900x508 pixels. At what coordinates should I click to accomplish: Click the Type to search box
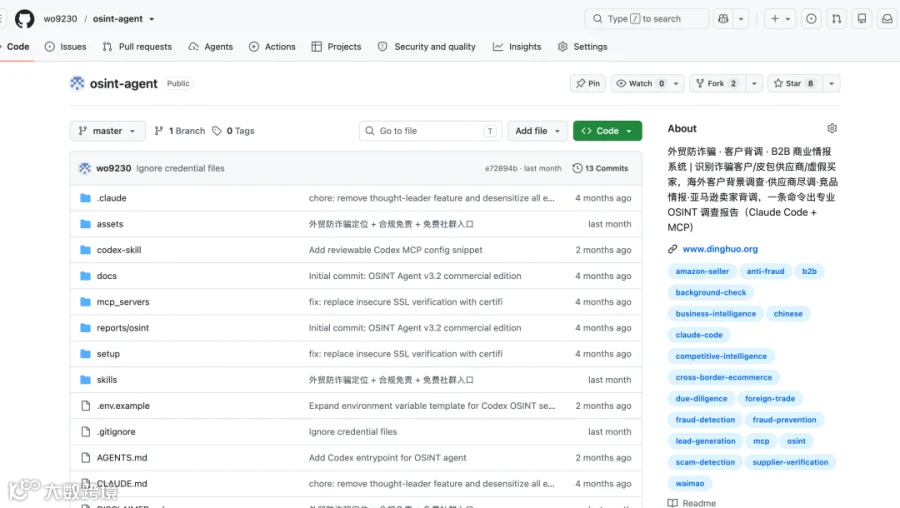coord(646,19)
